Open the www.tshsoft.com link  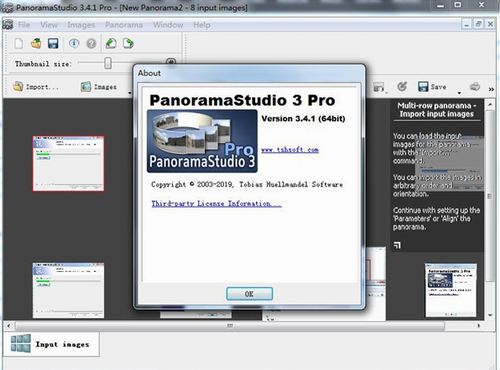[x=290, y=150]
